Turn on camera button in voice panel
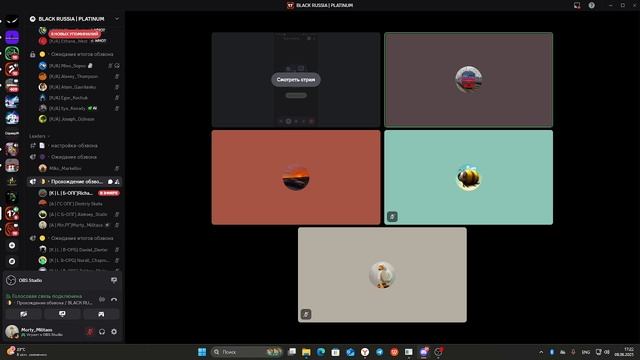The height and width of the screenshot is (360, 640). coord(24,314)
